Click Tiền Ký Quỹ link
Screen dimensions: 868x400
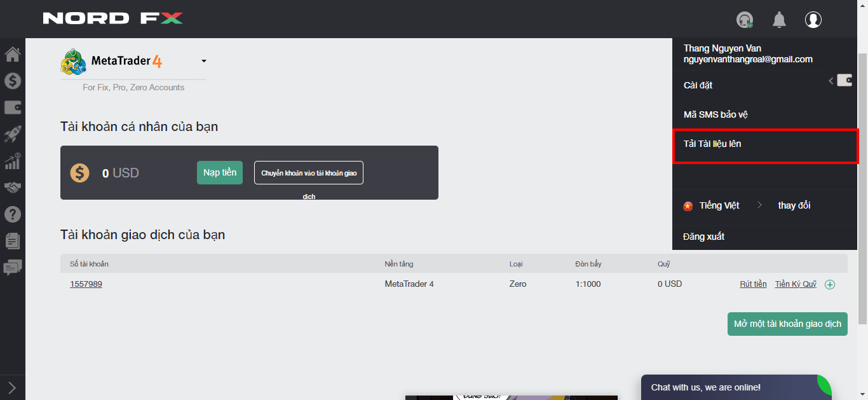point(796,284)
